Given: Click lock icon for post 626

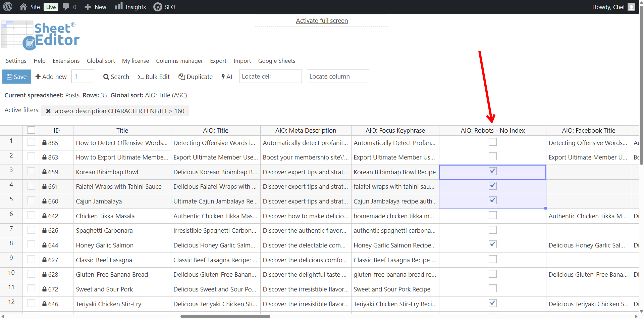Looking at the screenshot, I should point(44,230).
